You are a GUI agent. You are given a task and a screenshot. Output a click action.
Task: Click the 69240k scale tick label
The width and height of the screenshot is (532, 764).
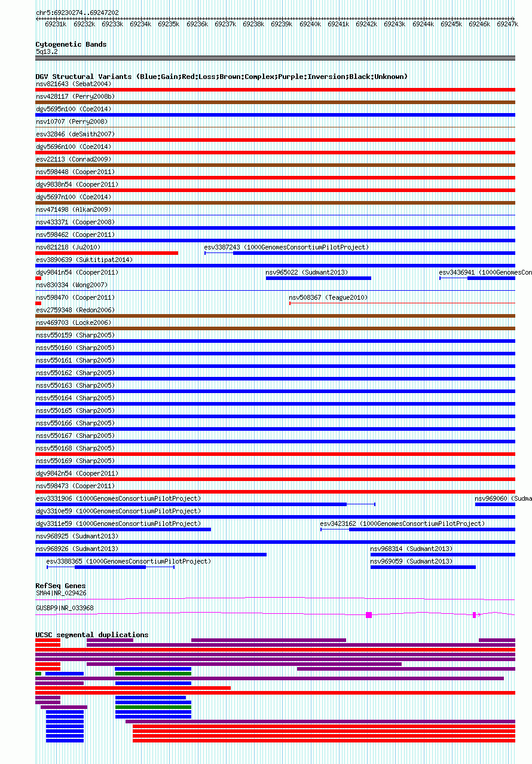coord(310,24)
